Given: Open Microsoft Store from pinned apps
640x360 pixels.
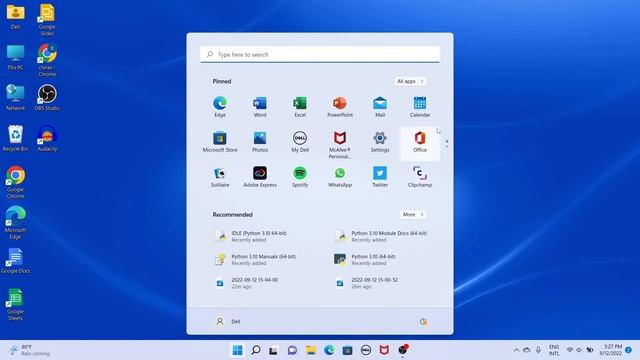Looking at the screenshot, I should [220, 142].
